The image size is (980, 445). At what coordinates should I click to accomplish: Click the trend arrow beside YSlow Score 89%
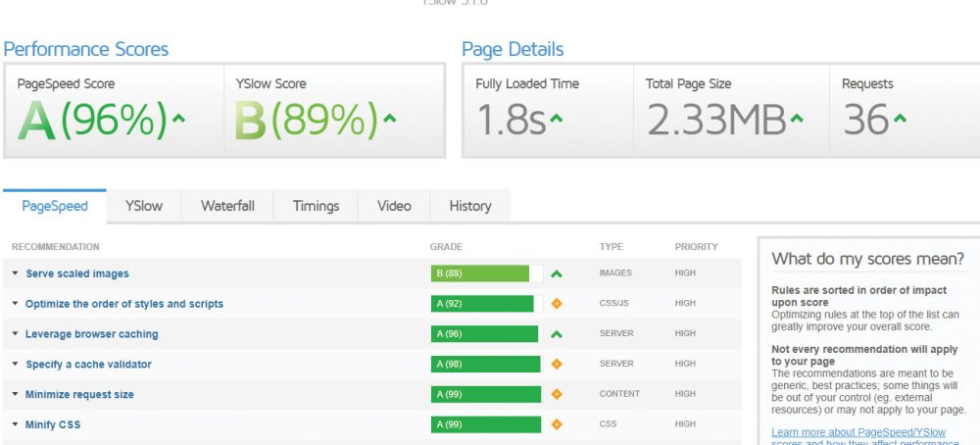click(389, 117)
